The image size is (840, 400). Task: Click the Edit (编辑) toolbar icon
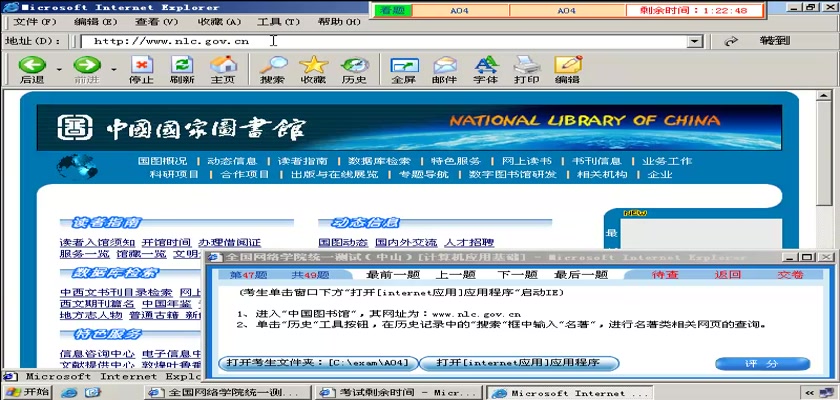coord(568,65)
